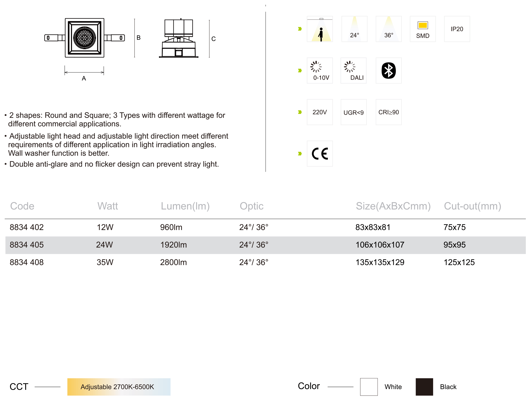Select the White color swatch
The image size is (532, 403).
(x=369, y=387)
